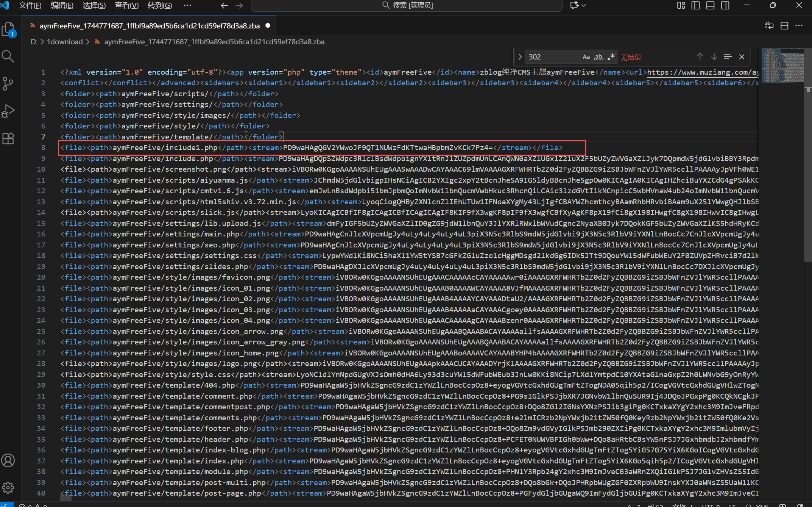Open the Explorer view in activity bar
The height and width of the screenshot is (507, 812).
click(8, 30)
